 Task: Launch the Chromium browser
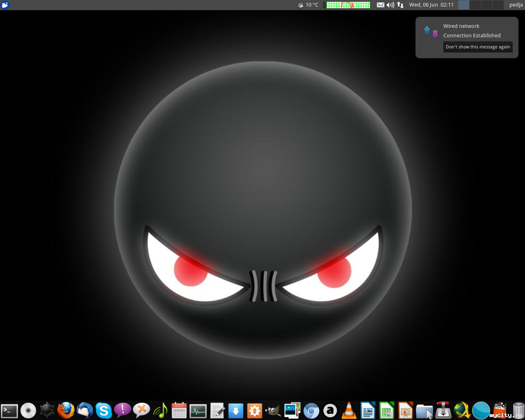311,411
